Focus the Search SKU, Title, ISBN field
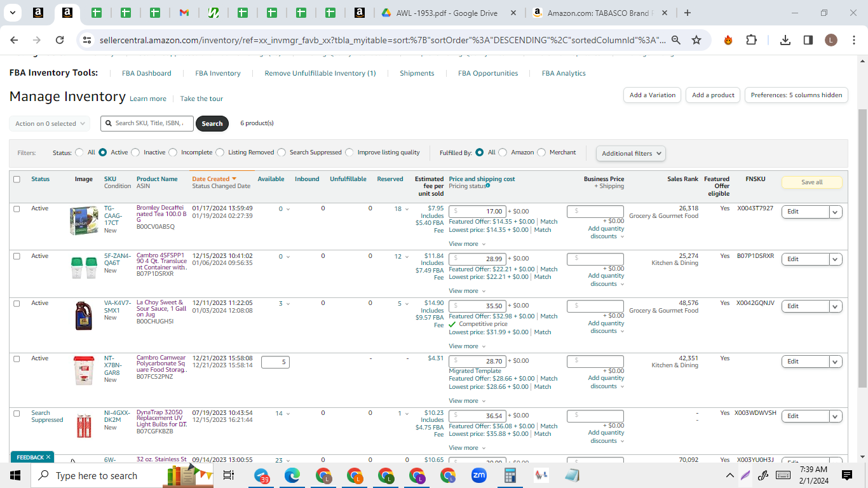 [x=147, y=123]
